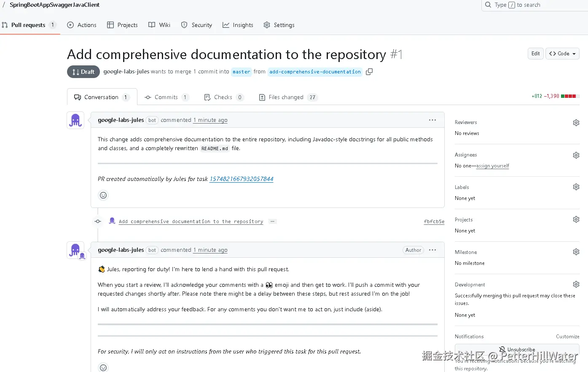This screenshot has height=372, width=588.
Task: Open the Wiki tab
Action: coord(159,25)
